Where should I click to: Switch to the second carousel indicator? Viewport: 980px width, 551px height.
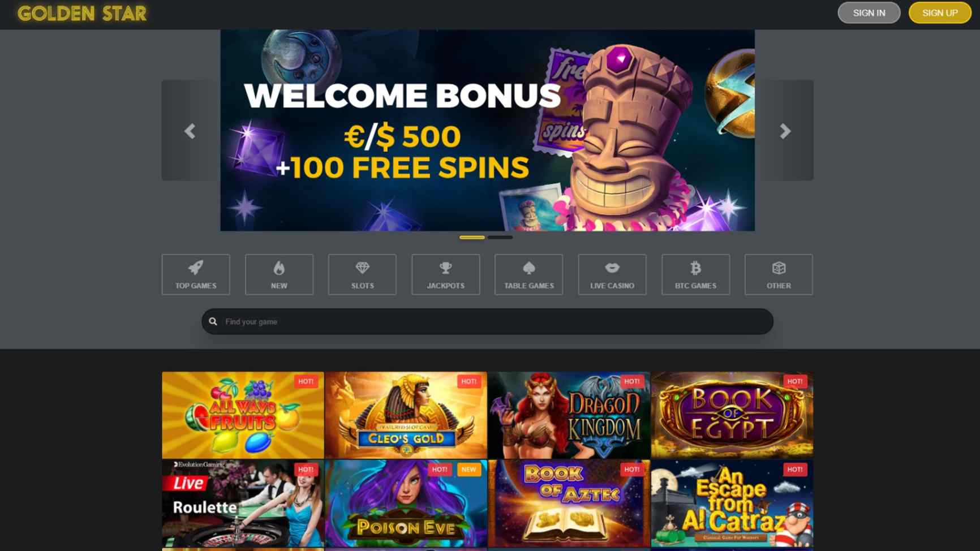click(x=500, y=237)
